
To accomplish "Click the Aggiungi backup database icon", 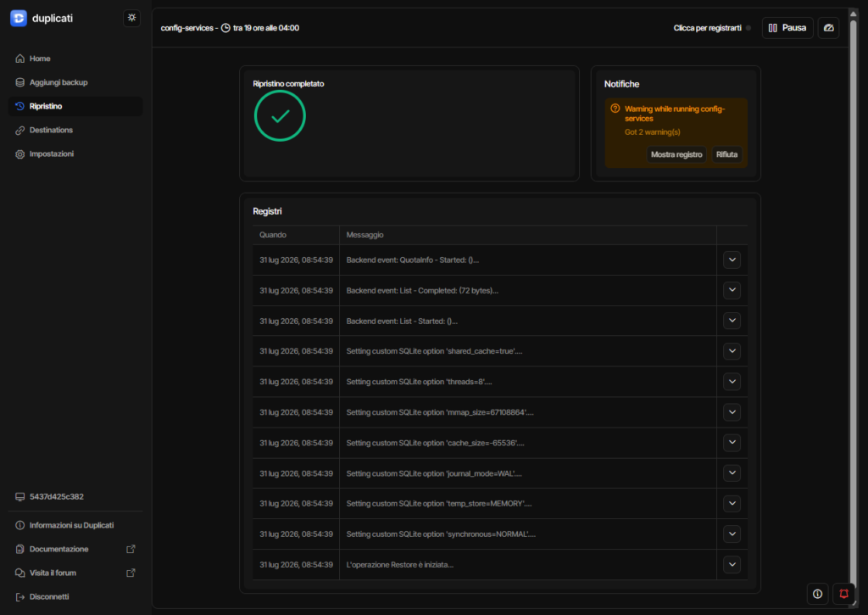I will [20, 82].
